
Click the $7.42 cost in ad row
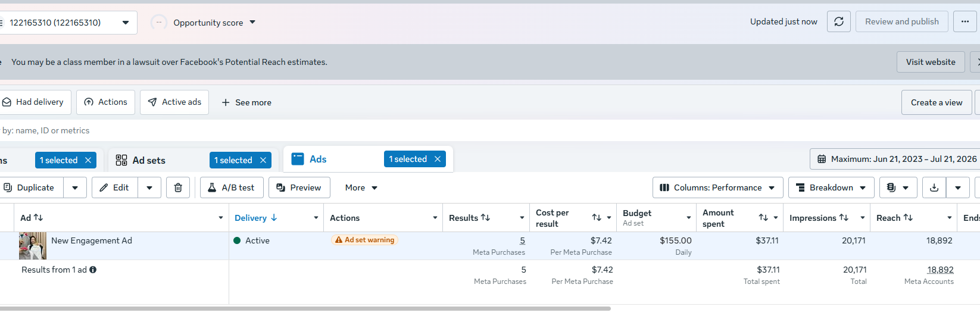[x=601, y=240]
